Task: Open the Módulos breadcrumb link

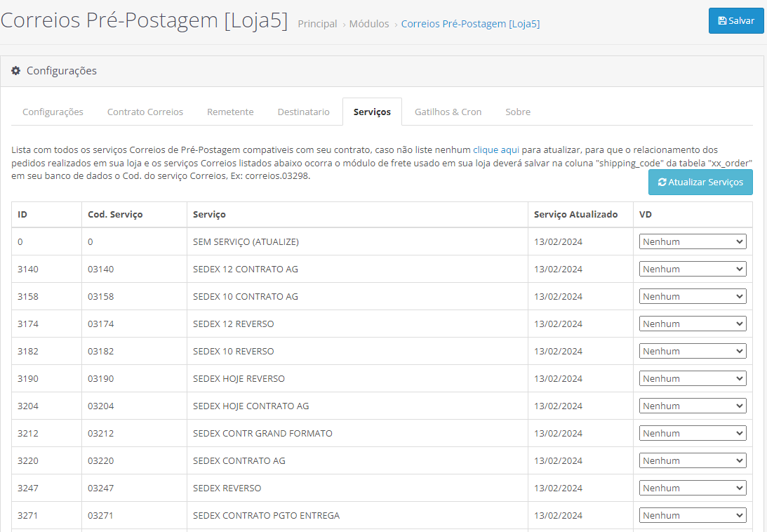Action: [x=369, y=23]
